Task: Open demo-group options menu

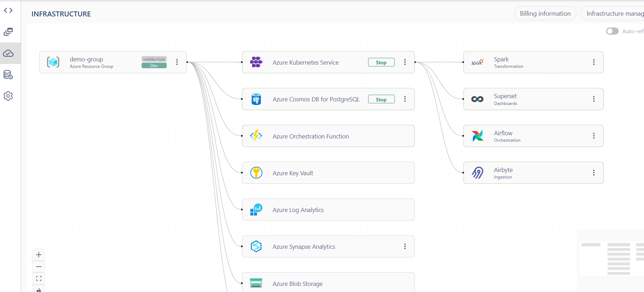Action: pyautogui.click(x=177, y=62)
